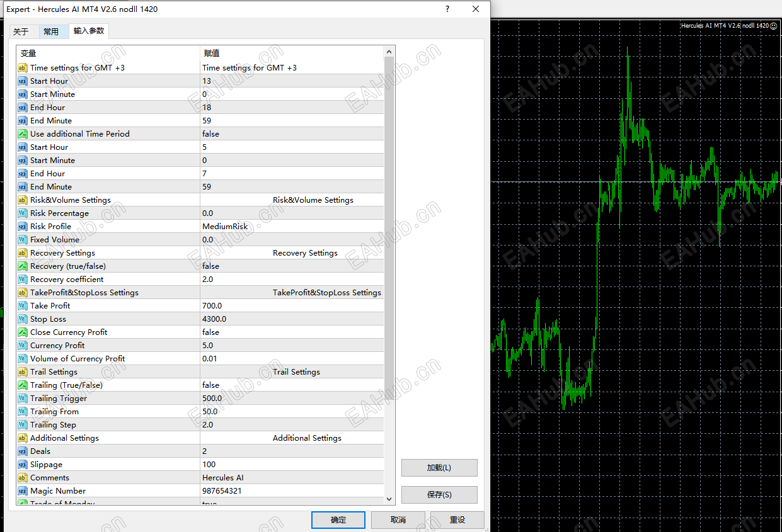Click the boolean icon beside Close Currency Profit
This screenshot has height=532, width=782.
[23, 332]
